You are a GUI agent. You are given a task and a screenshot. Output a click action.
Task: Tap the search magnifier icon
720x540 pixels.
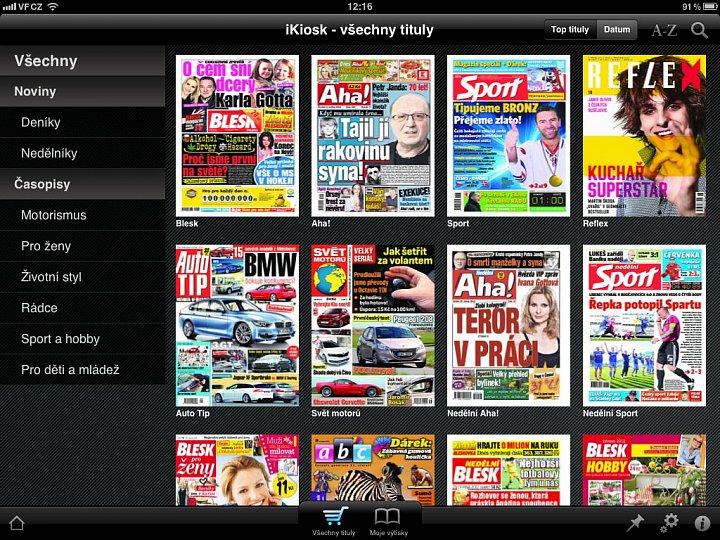[699, 30]
